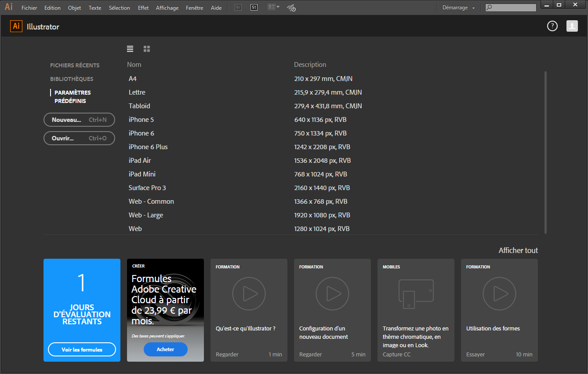
Task: Click the Regarder link with 1 min
Action: tap(227, 354)
